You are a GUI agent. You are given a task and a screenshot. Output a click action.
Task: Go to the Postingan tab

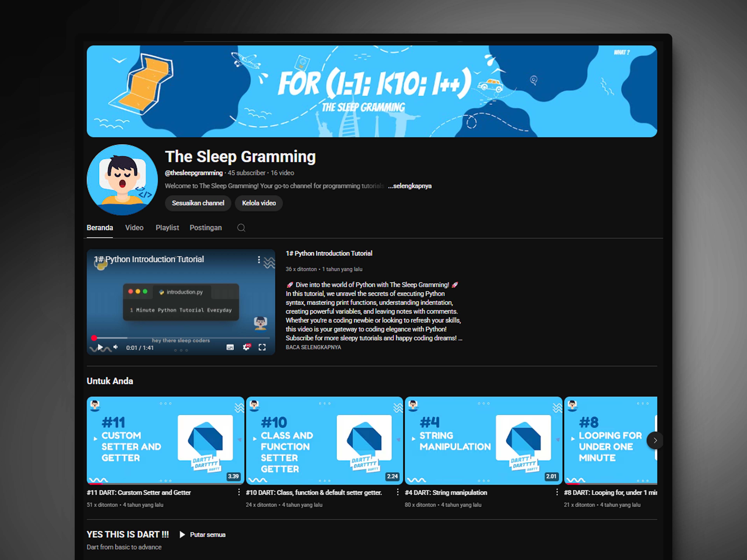point(206,228)
